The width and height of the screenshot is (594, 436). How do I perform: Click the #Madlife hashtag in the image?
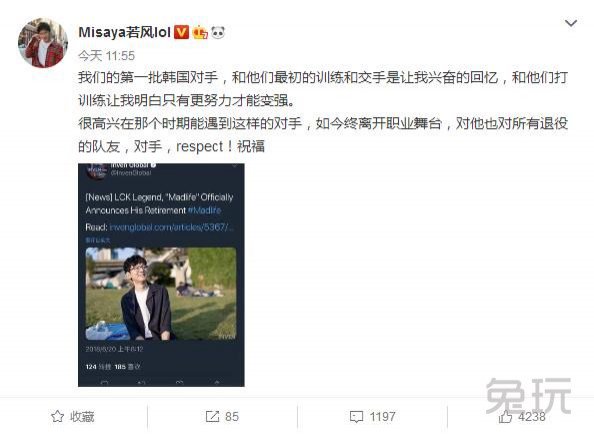click(204, 210)
